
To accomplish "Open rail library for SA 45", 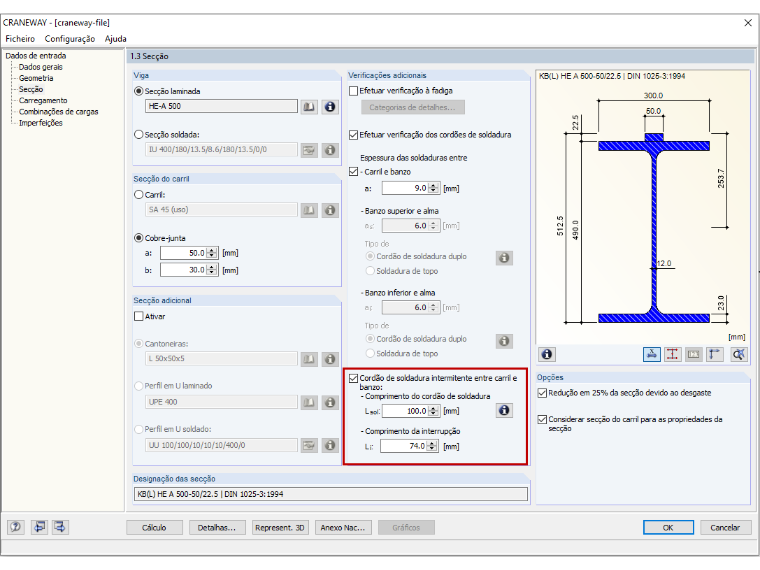I will click(309, 210).
